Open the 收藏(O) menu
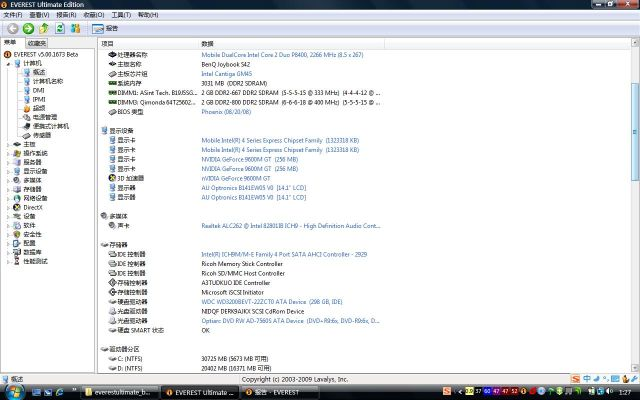The image size is (640, 400). [x=93, y=15]
